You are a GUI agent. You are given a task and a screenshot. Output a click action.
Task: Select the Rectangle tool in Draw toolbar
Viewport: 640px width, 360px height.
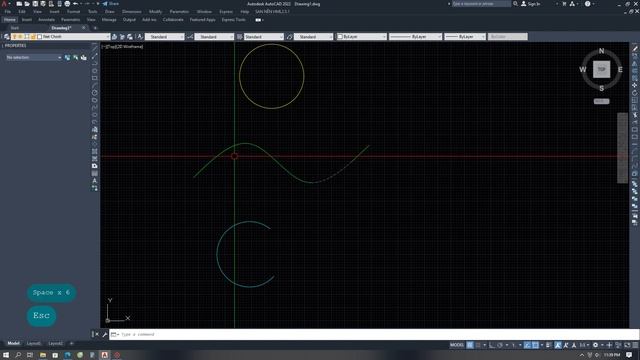point(94,78)
